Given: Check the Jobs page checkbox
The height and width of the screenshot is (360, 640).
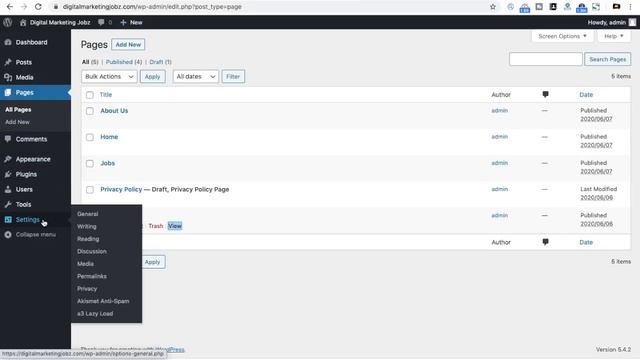Looking at the screenshot, I should (90, 163).
